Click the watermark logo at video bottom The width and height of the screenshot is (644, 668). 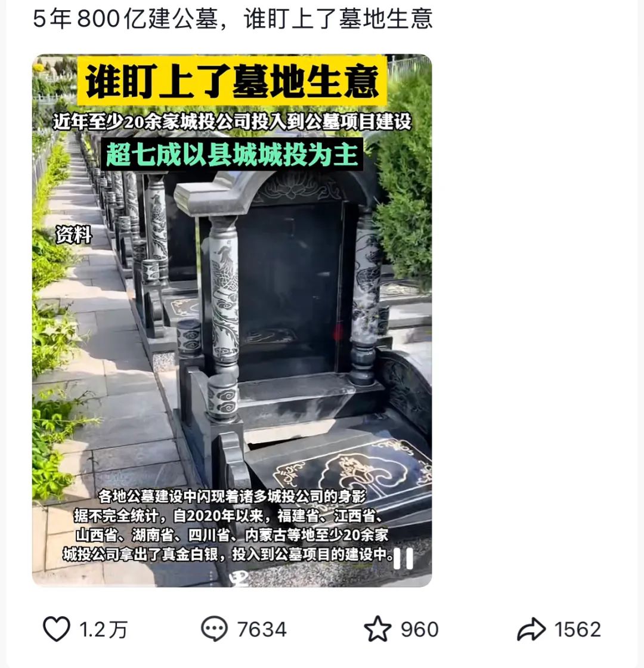[239, 579]
